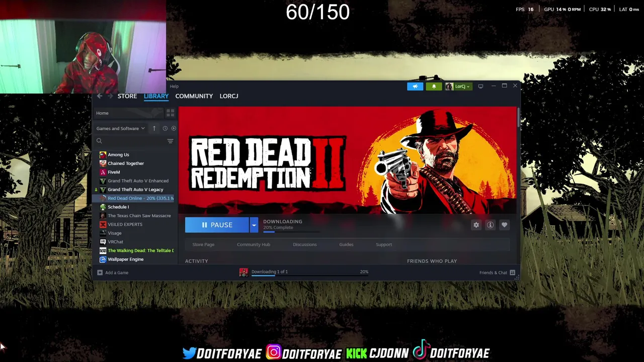Click the Red Dead thumbnail in the download bar
Screen dimensions: 644x362
(244, 273)
